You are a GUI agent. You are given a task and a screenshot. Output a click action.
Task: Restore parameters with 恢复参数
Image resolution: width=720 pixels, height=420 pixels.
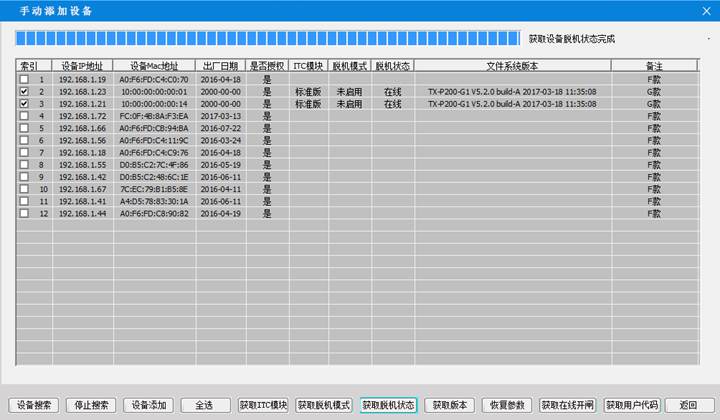(506, 405)
